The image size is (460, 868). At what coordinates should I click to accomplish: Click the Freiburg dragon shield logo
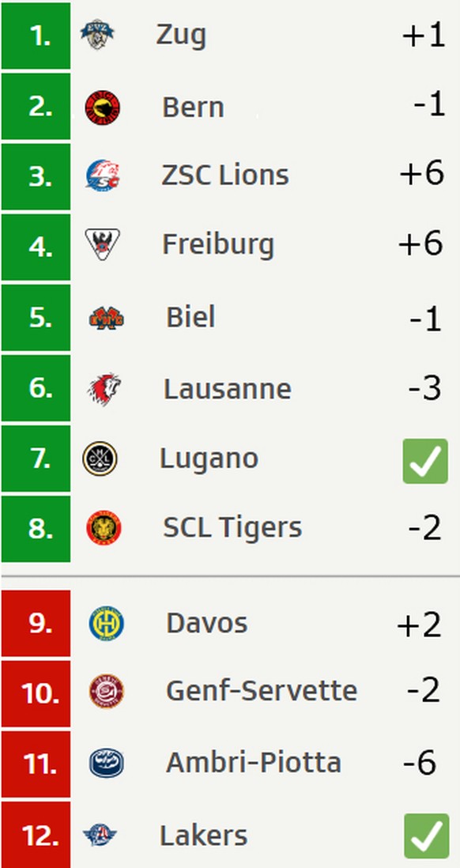coord(103,244)
